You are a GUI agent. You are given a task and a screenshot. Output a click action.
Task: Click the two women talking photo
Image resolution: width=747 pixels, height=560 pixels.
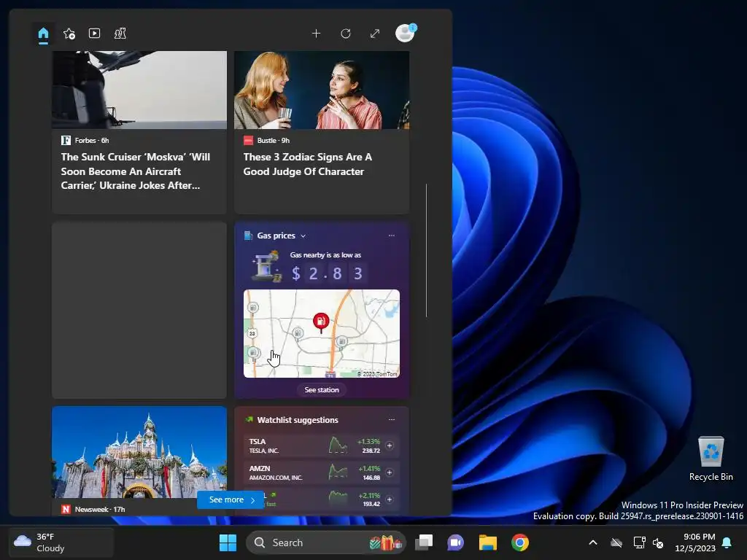(x=322, y=90)
